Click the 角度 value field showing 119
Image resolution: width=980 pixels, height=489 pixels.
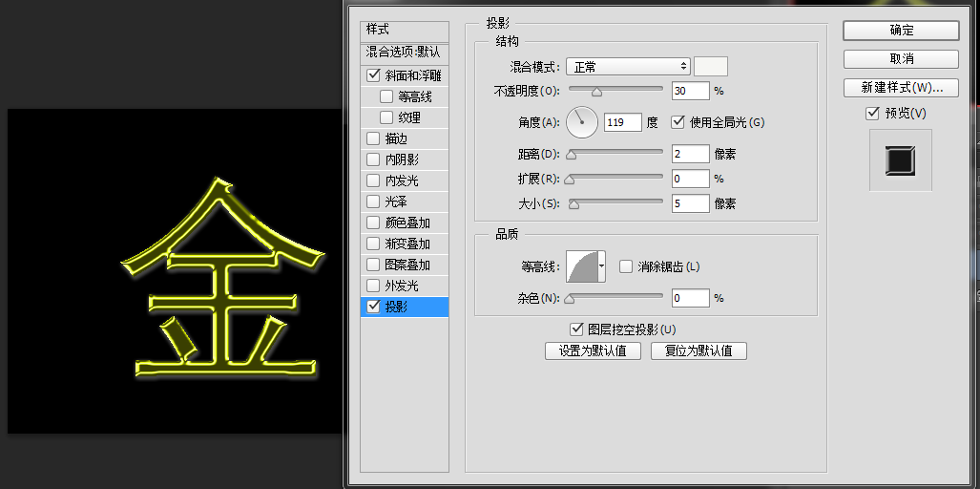pyautogui.click(x=623, y=122)
